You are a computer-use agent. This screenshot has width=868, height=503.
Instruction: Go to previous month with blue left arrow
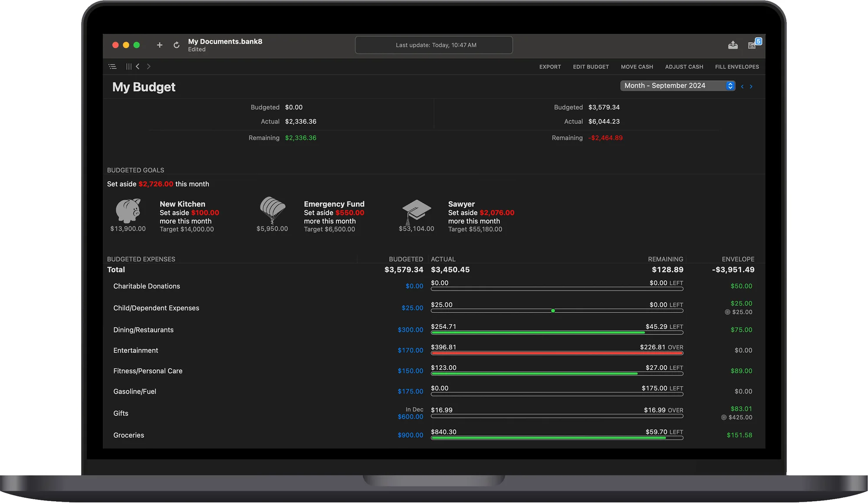click(742, 86)
